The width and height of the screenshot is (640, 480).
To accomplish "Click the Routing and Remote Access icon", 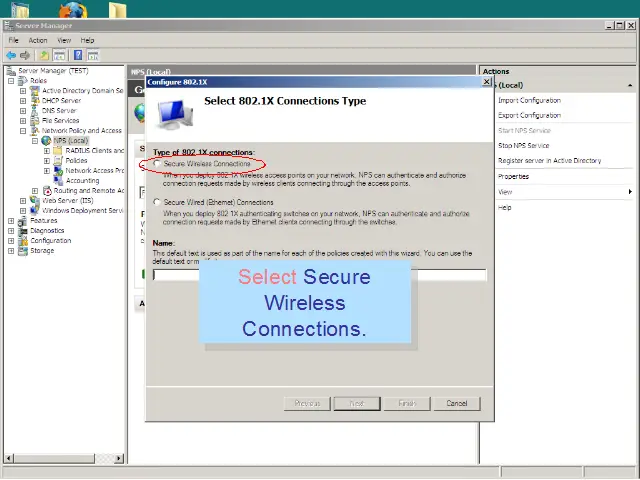I will point(46,190).
